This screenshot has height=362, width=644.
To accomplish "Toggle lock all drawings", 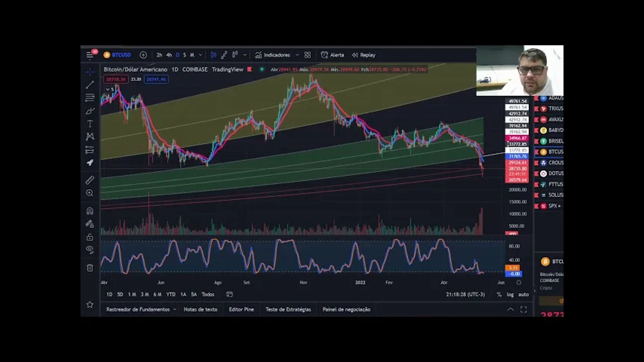I will point(90,237).
